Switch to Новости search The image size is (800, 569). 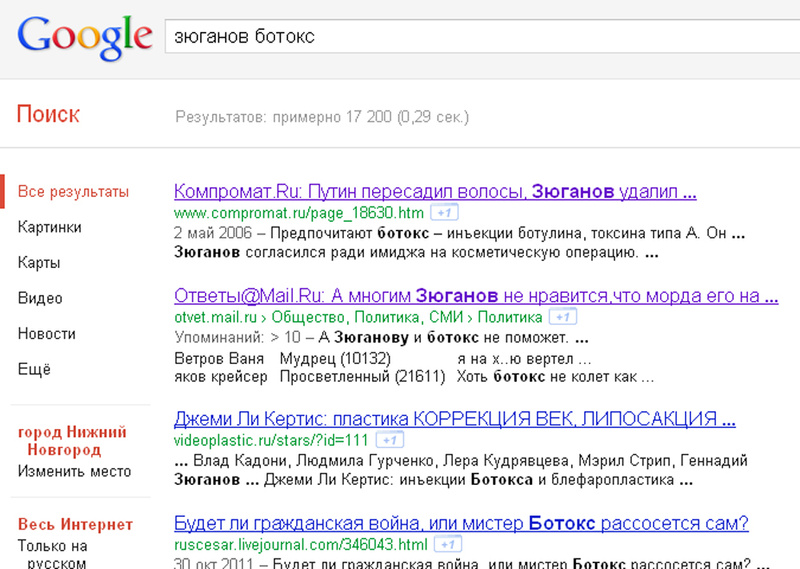pyautogui.click(x=46, y=333)
